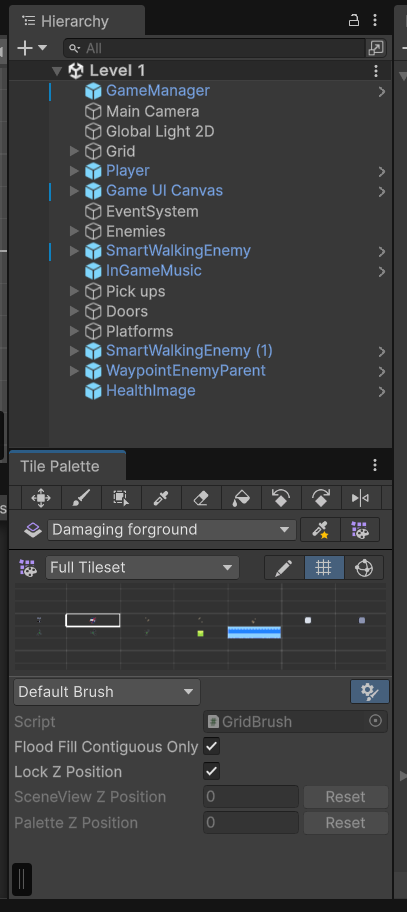
Task: Select the blue water tile in palette
Action: (254, 632)
